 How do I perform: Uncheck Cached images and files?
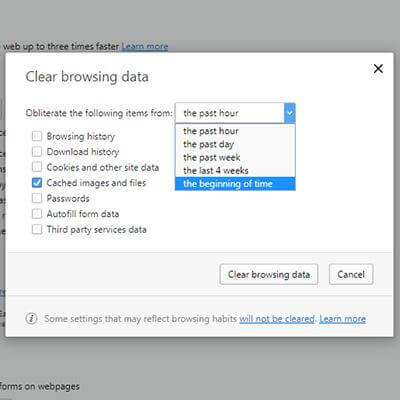coord(37,183)
